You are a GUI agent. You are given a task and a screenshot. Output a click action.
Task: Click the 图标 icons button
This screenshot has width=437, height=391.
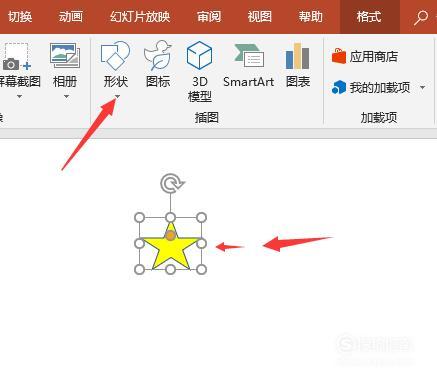click(158, 64)
